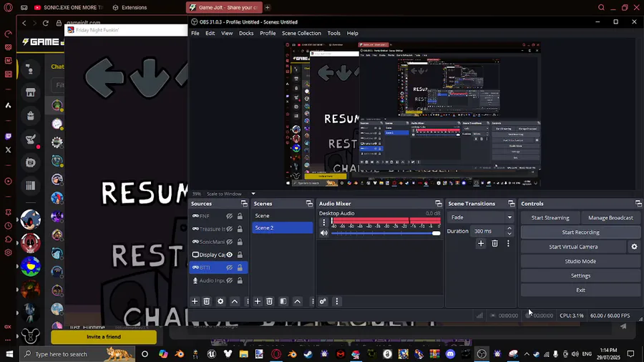Remove selected scene trash icon
This screenshot has width=644, height=362.
point(270,302)
